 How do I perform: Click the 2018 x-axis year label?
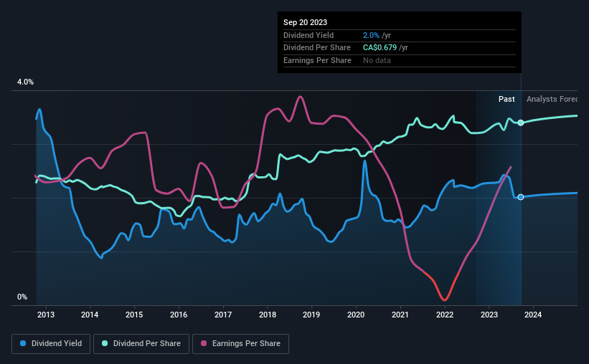[x=268, y=315]
